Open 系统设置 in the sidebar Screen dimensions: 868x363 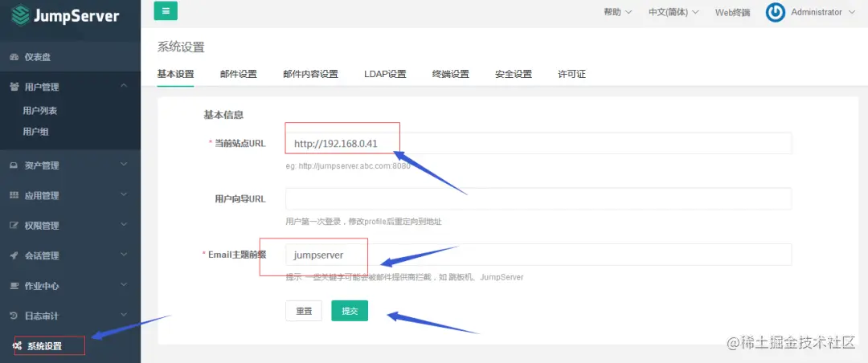click(45, 346)
